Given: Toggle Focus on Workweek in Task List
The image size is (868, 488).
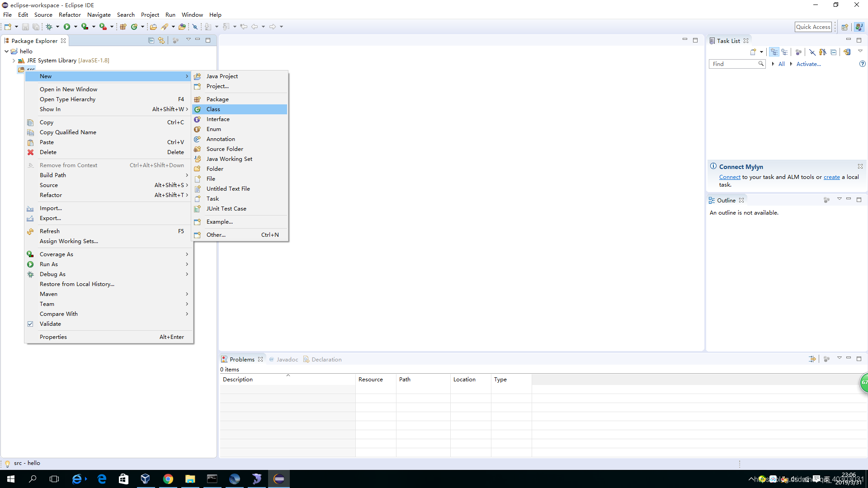Looking at the screenshot, I should [x=798, y=52].
